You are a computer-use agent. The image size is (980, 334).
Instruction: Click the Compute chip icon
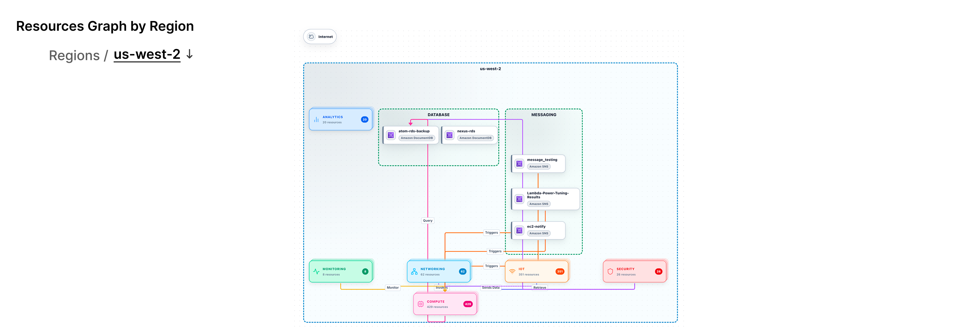[x=420, y=304]
